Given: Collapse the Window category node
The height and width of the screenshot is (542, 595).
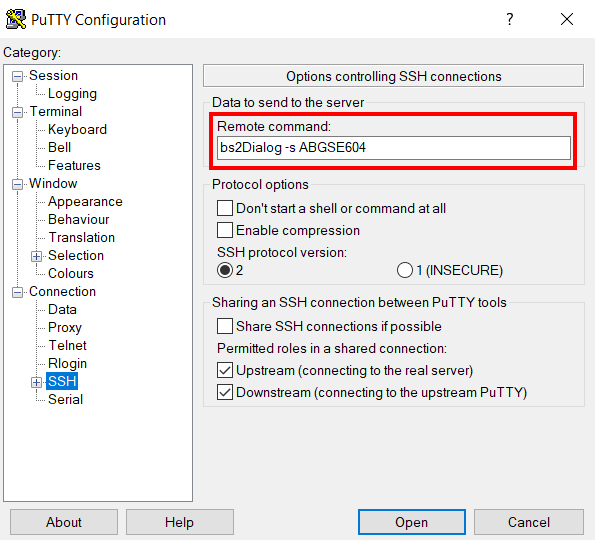Looking at the screenshot, I should tap(17, 184).
